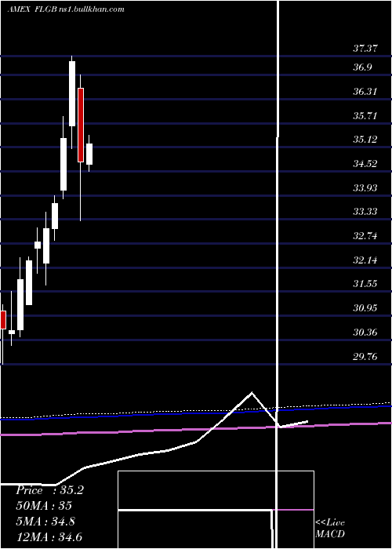Viewport: 392px width, 549px height.
Task: Click the 30.36 price axis label
Action: [365, 333]
